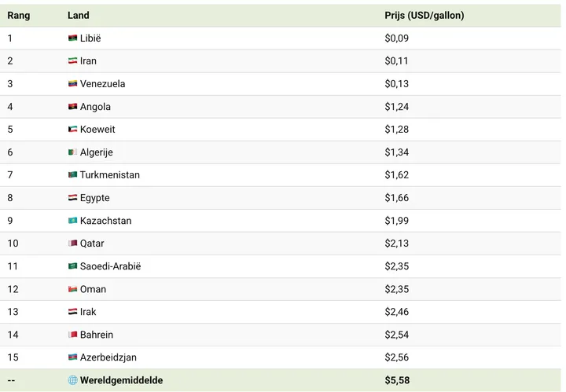Screen dimensions: 566x392
Task: Sort by the Rang column header
Action: 19,16
